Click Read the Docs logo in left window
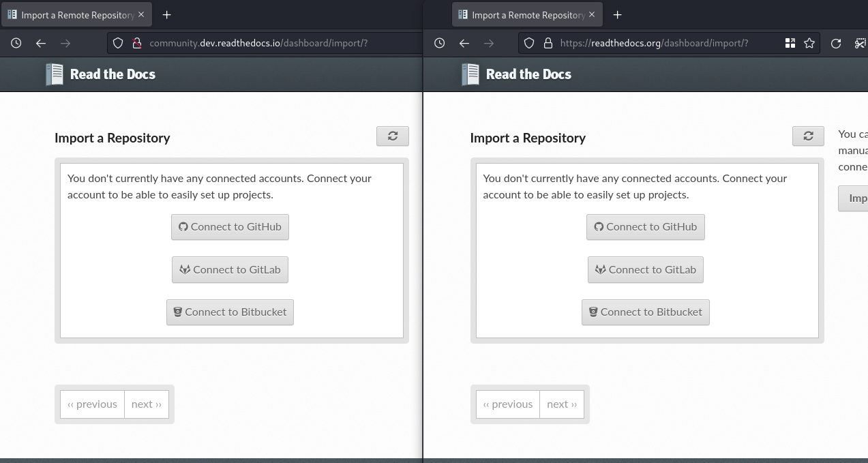868x463 pixels. tap(100, 74)
